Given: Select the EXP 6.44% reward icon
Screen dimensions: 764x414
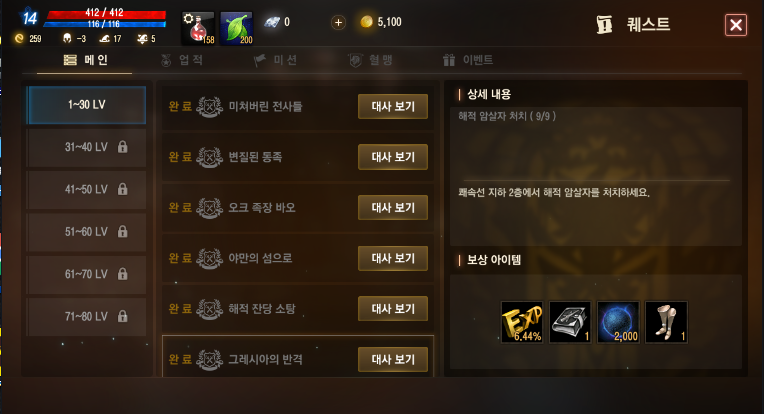Looking at the screenshot, I should click(522, 322).
